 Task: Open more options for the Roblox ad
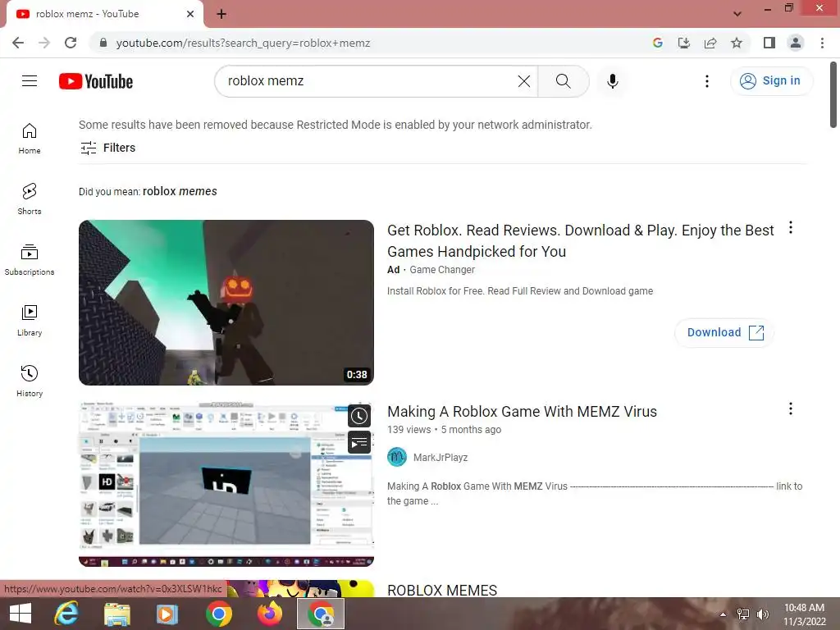790,228
